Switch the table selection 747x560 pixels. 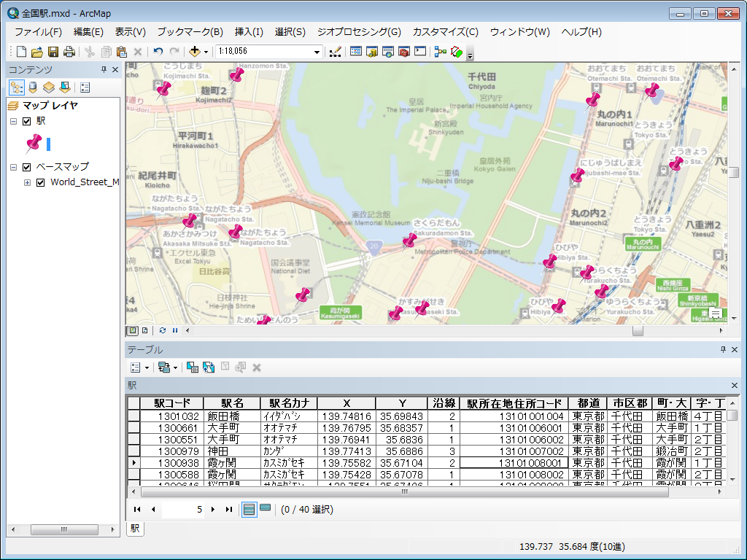point(209,367)
